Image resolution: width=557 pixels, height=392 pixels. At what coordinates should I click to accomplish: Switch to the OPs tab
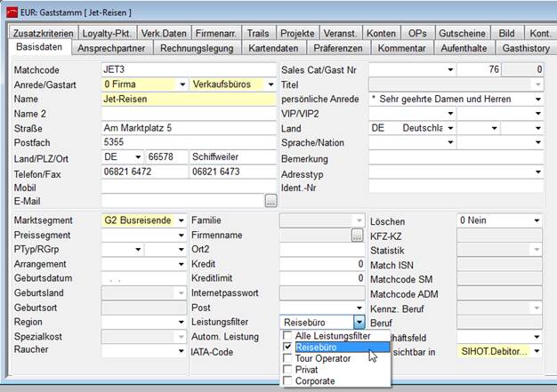(417, 33)
